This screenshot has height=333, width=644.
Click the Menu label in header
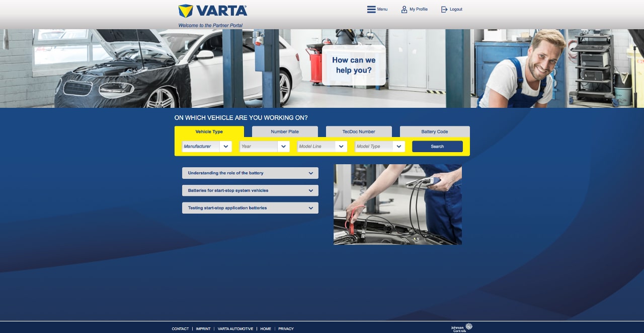click(382, 9)
